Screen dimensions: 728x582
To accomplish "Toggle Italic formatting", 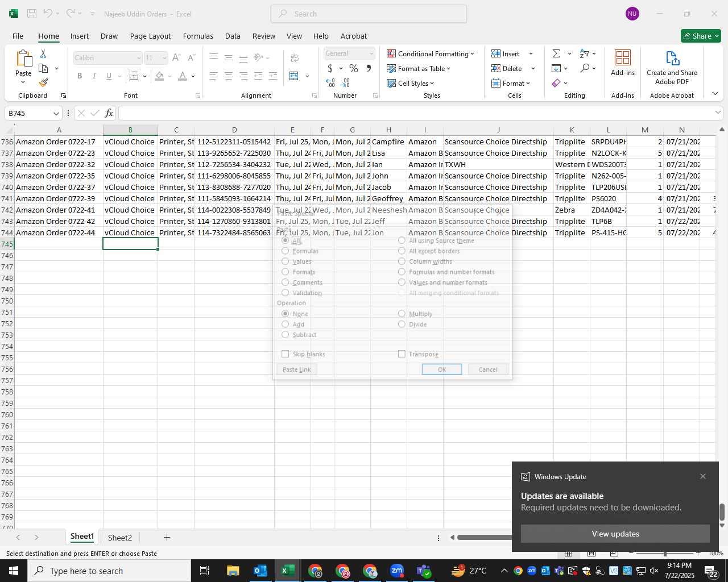I will pos(94,76).
